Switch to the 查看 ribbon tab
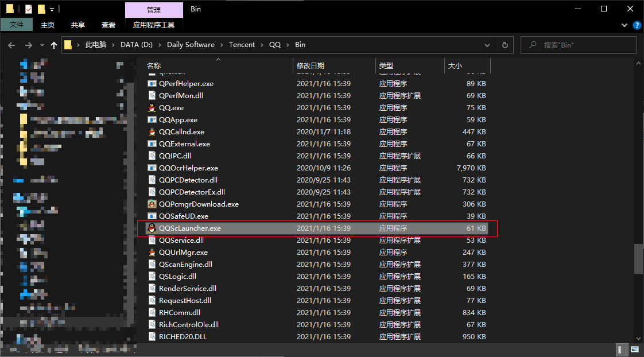Image resolution: width=644 pixels, height=357 pixels. pos(108,25)
